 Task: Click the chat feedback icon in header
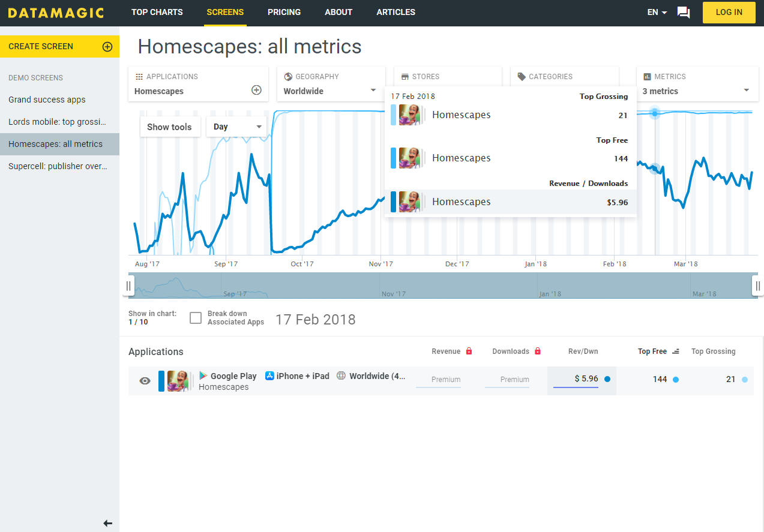point(683,12)
